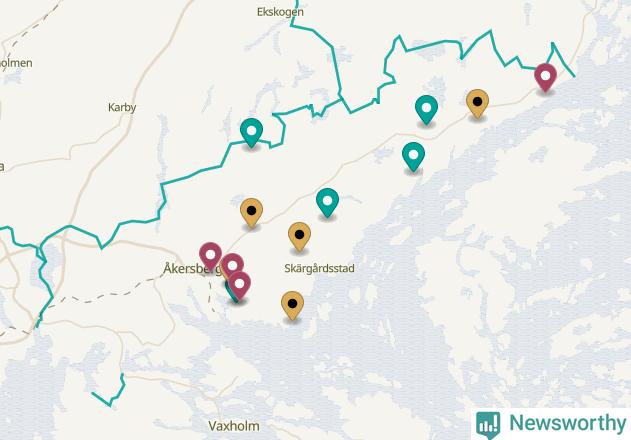Image resolution: width=631 pixels, height=440 pixels.
Task: Select the teal pin on the green boundary line
Action: point(251,133)
